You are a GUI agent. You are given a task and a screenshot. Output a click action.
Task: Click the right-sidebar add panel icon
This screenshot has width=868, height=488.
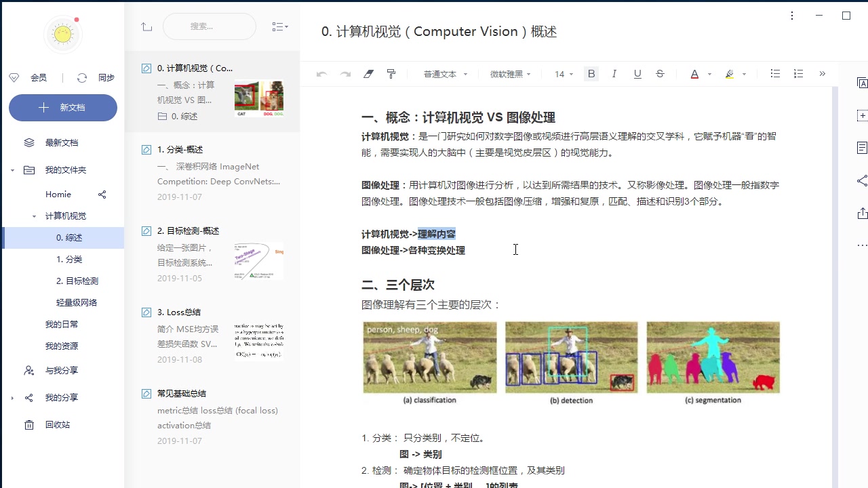point(862,115)
